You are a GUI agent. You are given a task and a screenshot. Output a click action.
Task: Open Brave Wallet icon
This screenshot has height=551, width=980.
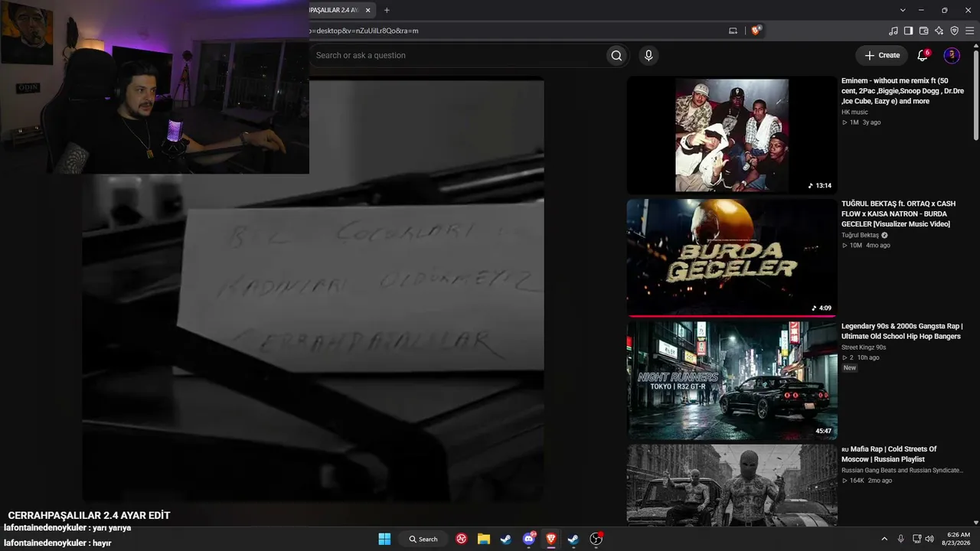tap(923, 31)
